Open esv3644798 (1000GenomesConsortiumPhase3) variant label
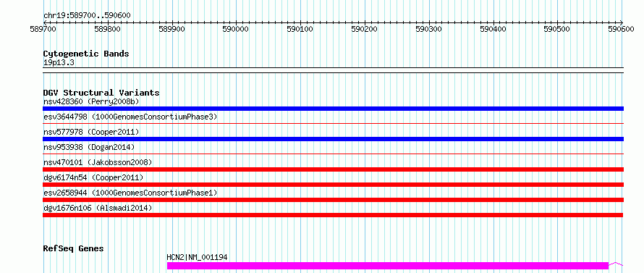The height and width of the screenshot is (273, 644). (130, 117)
